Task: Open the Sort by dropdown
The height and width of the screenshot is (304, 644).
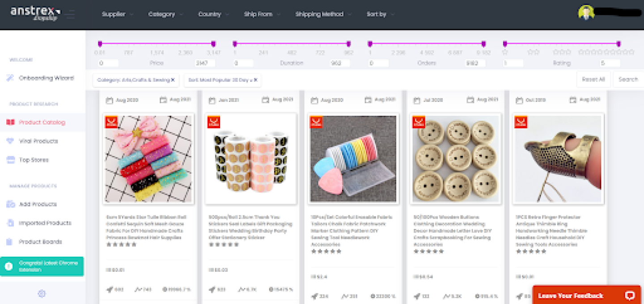Action: [x=380, y=14]
